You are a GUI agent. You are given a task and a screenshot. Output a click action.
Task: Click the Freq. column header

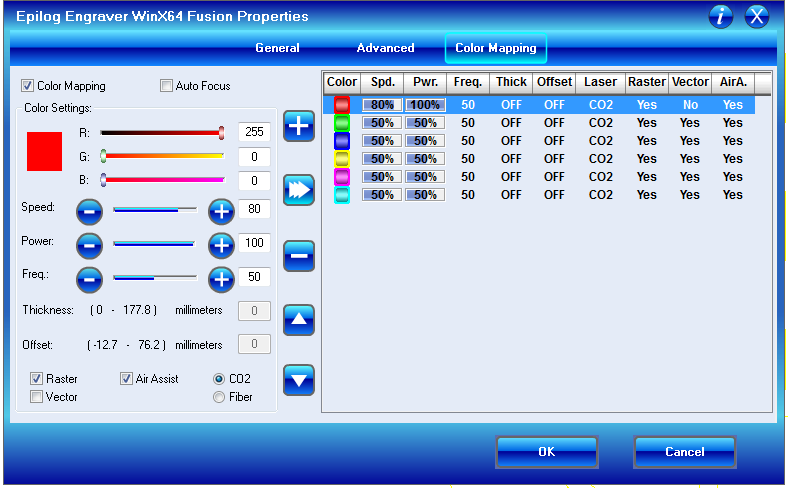point(468,82)
